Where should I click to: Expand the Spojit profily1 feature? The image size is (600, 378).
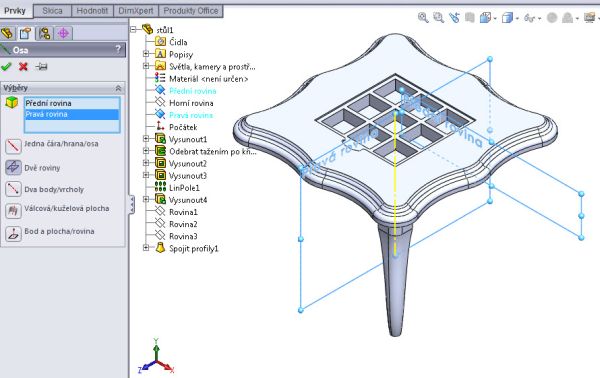click(146, 248)
